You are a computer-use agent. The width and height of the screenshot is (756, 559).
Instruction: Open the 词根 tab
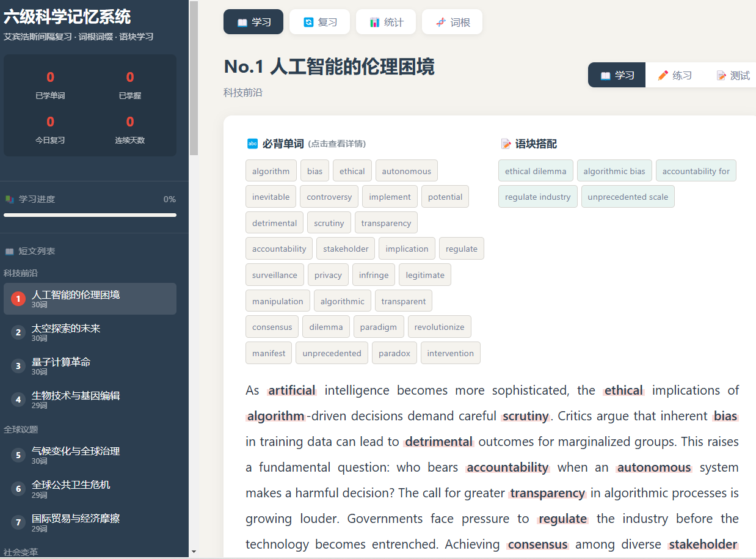coord(453,22)
